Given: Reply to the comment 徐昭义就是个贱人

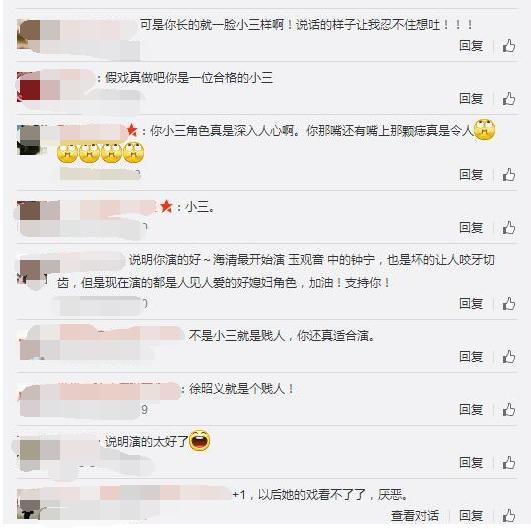Looking at the screenshot, I should coord(471,409).
